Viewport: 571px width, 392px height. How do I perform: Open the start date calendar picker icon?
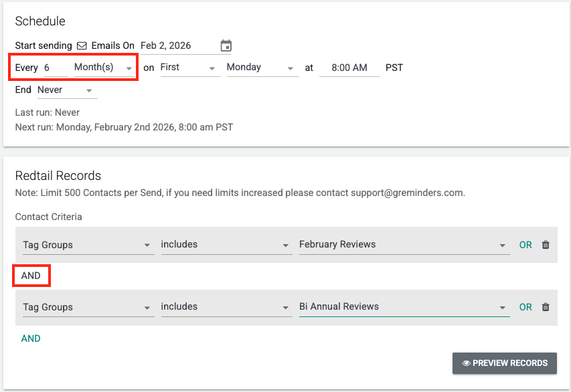tap(226, 46)
